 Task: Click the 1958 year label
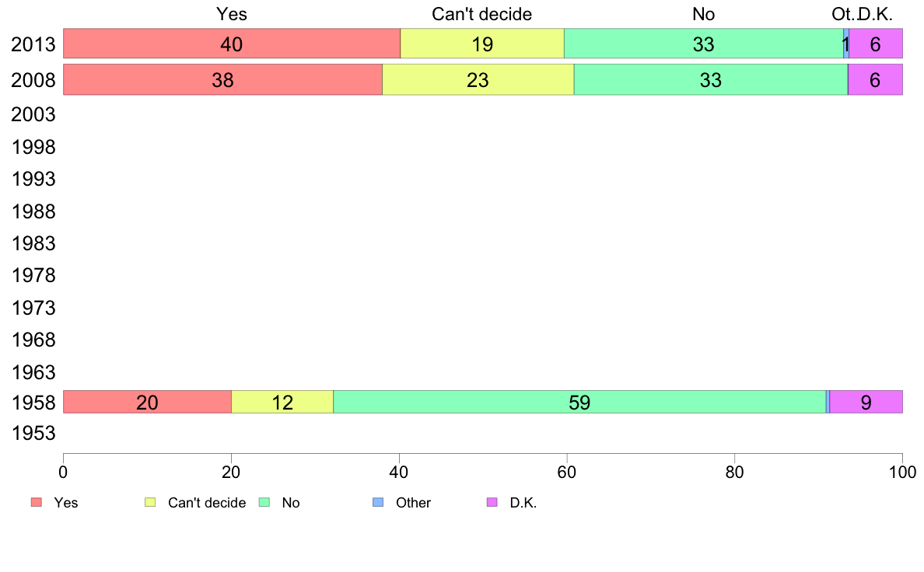[x=33, y=403]
